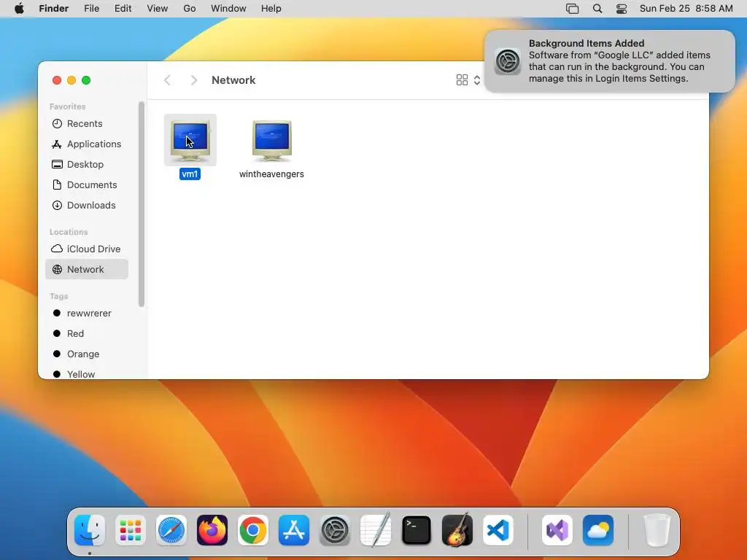This screenshot has width=747, height=560.
Task: Open the View menu
Action: coord(158,9)
